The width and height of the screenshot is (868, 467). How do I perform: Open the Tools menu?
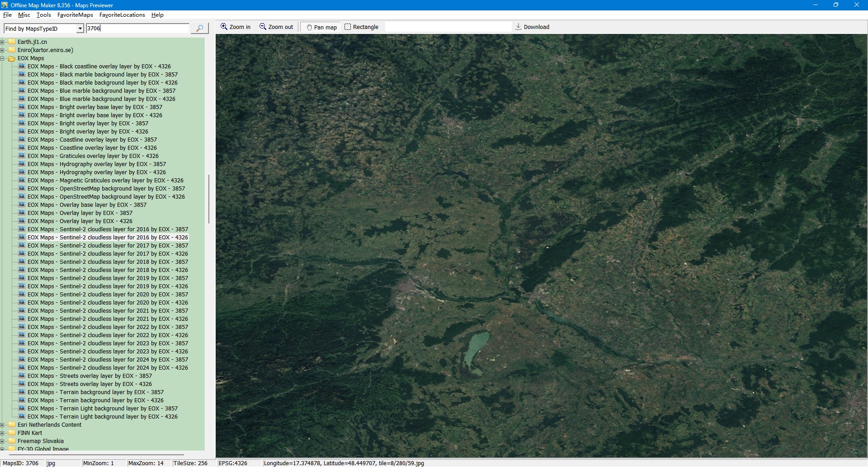click(x=43, y=15)
